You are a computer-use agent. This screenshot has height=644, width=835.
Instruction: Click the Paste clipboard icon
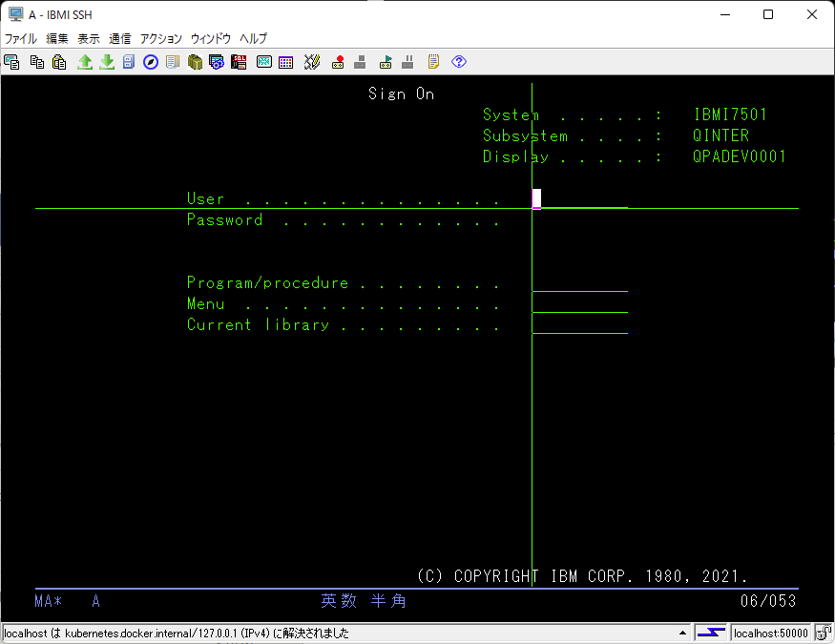pos(59,62)
